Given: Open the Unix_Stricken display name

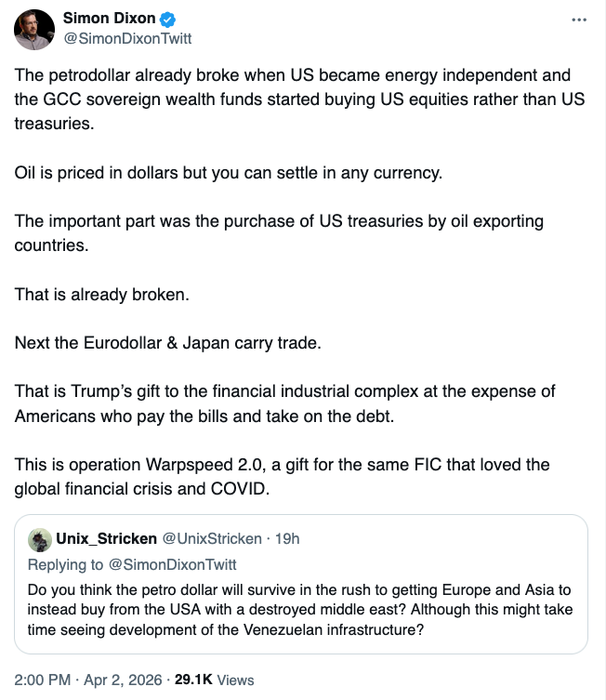Looking at the screenshot, I should (106, 539).
